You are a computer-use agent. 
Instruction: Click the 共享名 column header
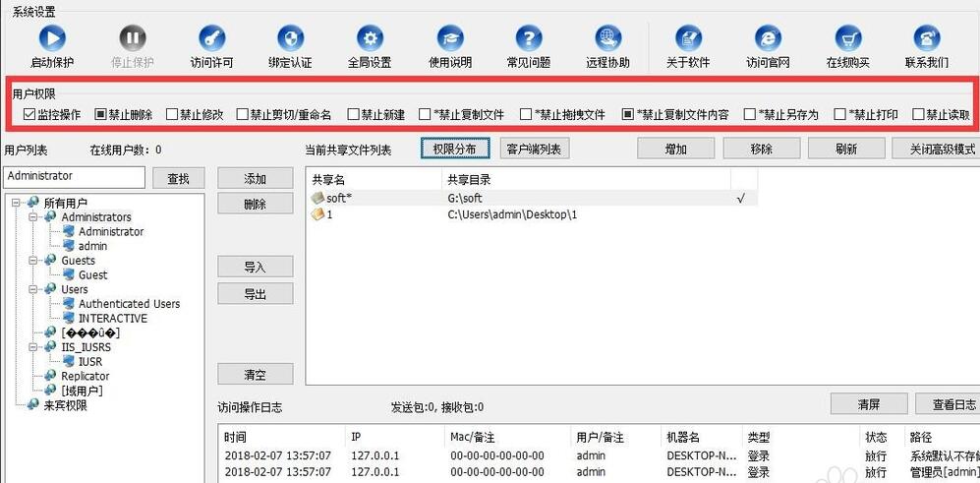pos(375,180)
